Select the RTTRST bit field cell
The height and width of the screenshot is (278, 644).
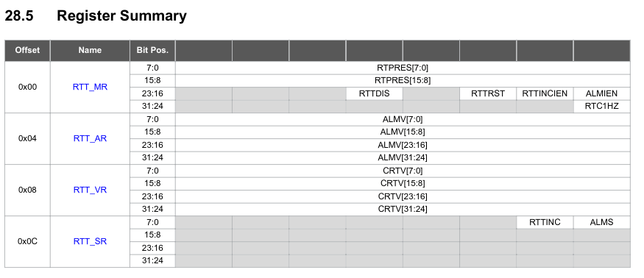(x=488, y=93)
